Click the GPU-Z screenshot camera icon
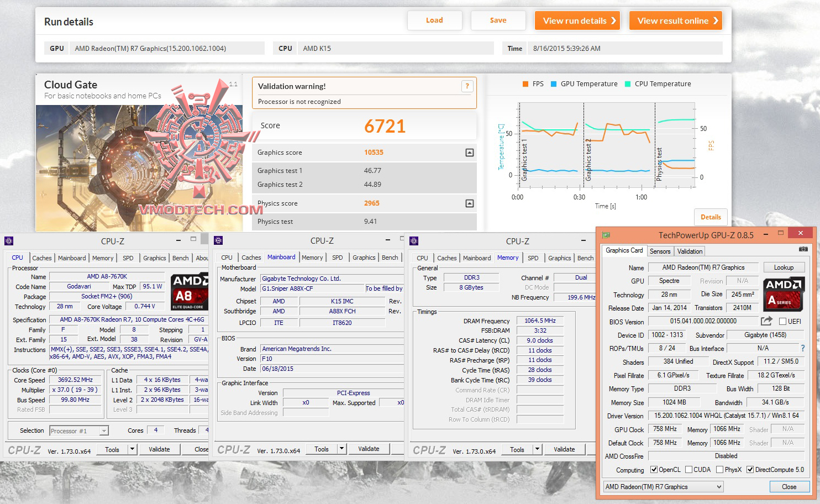 803,250
